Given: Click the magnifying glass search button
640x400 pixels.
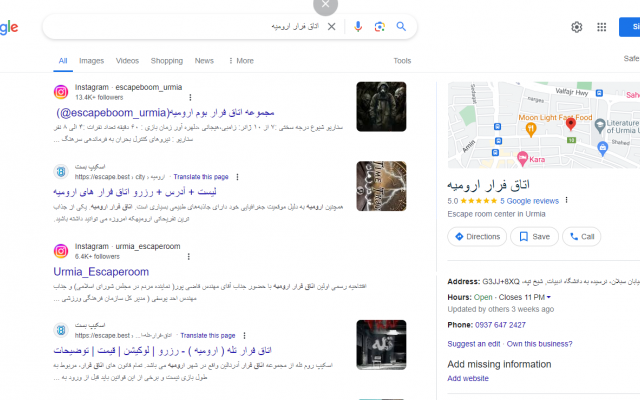Looking at the screenshot, I should click(x=401, y=27).
